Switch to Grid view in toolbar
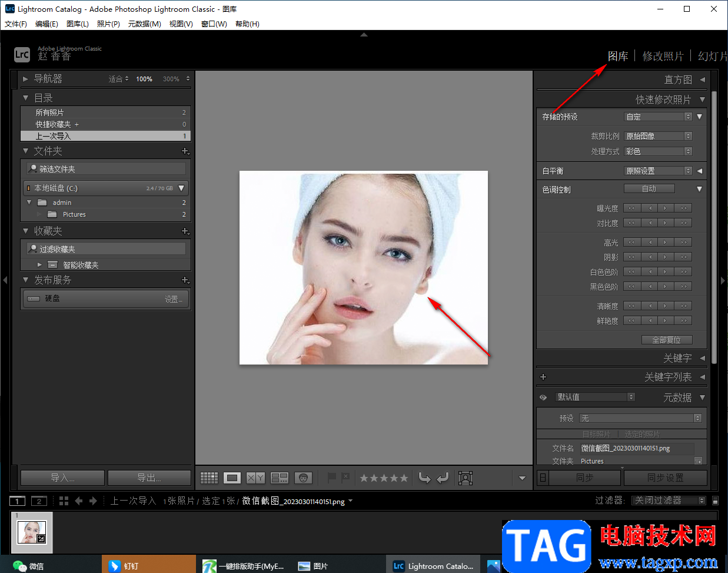The height and width of the screenshot is (573, 728). pyautogui.click(x=209, y=478)
